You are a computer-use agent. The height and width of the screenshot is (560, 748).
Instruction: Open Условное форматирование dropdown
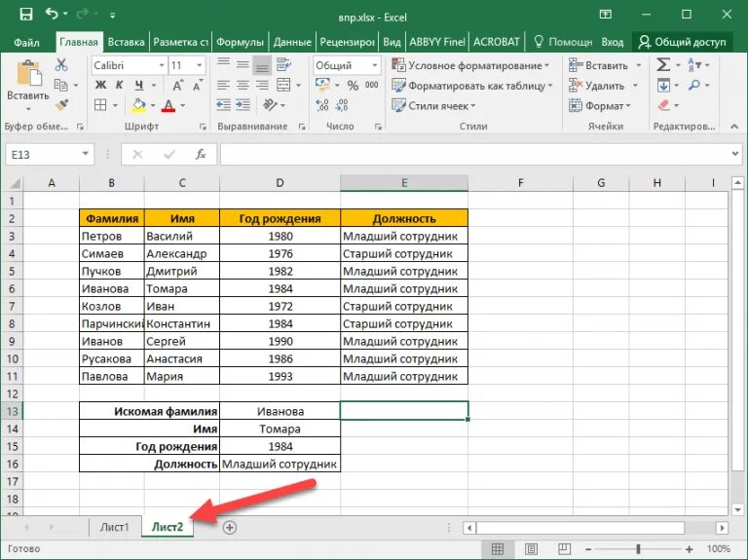click(x=469, y=65)
